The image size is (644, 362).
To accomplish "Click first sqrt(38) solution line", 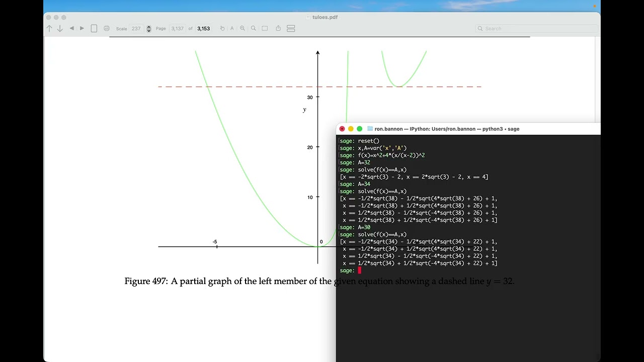I will coord(419,199).
